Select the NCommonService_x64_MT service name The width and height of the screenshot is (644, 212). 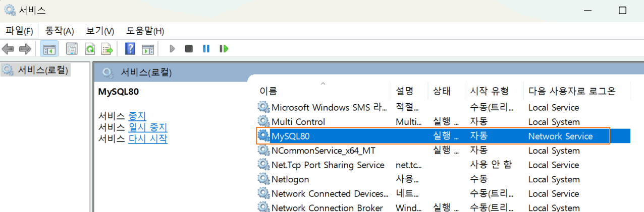tap(324, 151)
